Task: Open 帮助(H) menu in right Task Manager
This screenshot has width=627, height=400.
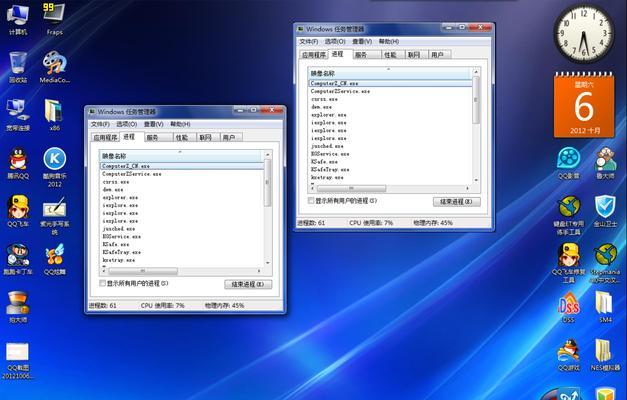Action: pyautogui.click(x=389, y=41)
